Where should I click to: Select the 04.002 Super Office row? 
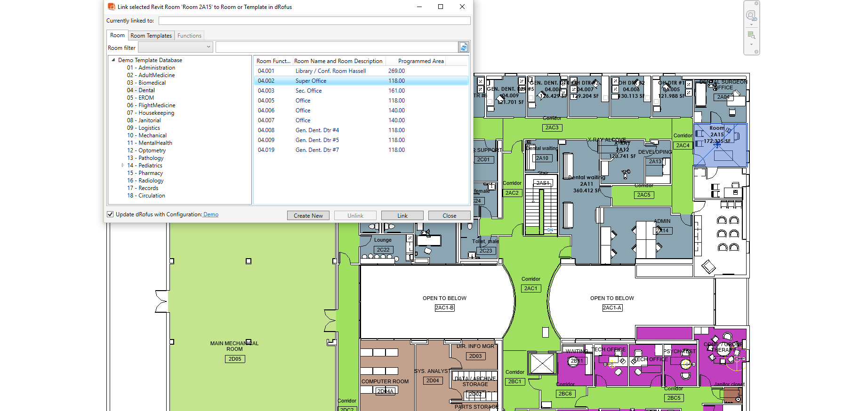click(x=361, y=81)
